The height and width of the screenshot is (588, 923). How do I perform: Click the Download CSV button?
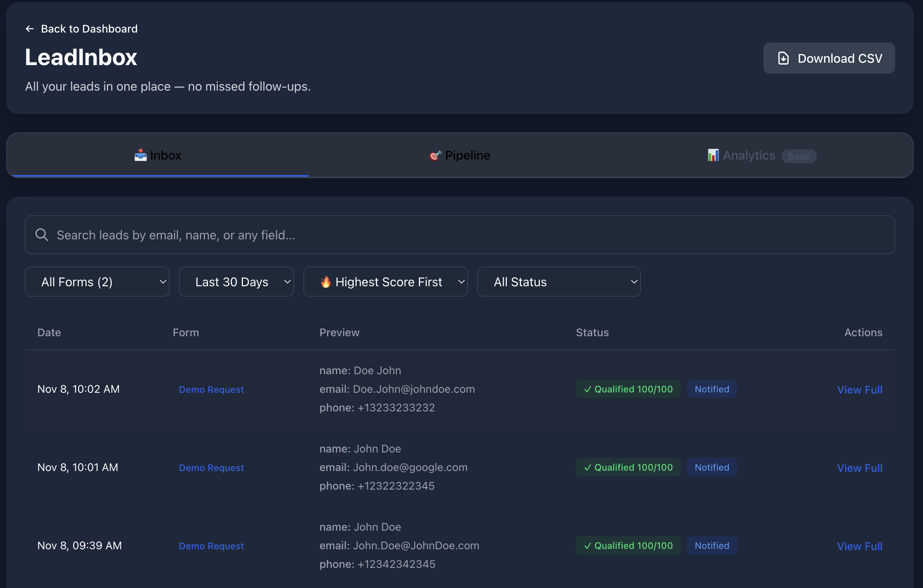[829, 58]
